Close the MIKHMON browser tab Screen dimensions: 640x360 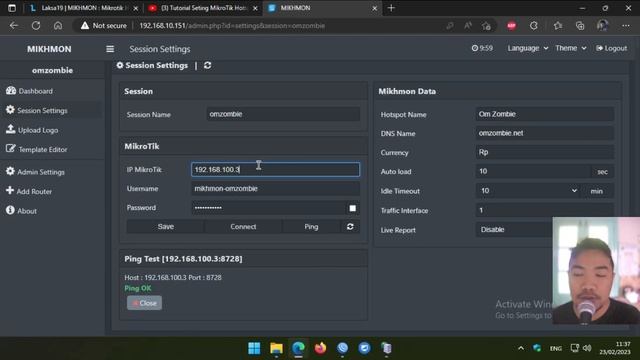pos(374,8)
